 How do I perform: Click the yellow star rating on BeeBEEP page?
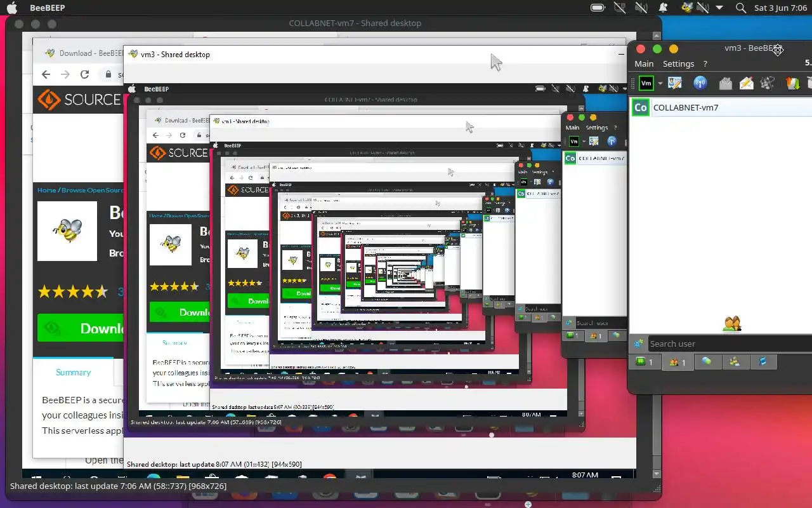click(x=73, y=292)
